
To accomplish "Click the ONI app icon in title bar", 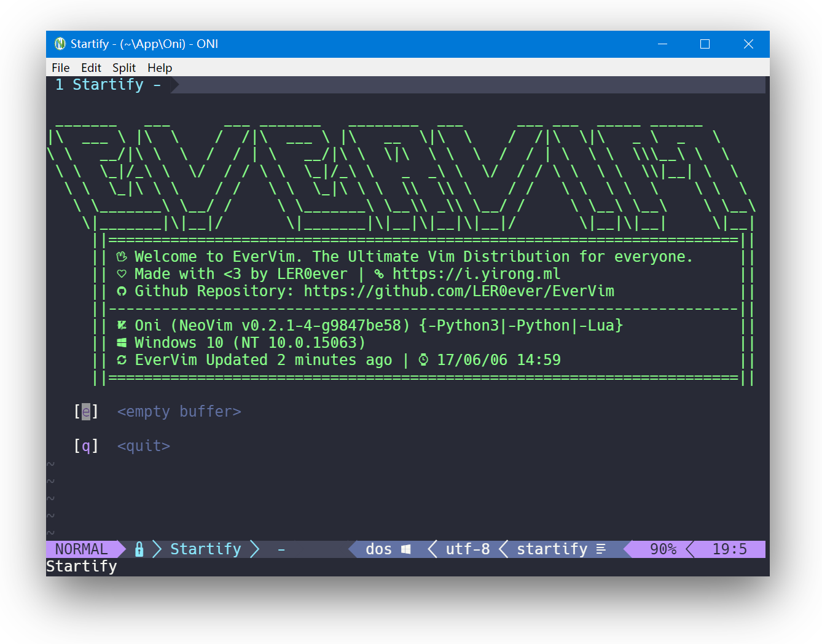I will (x=60, y=44).
